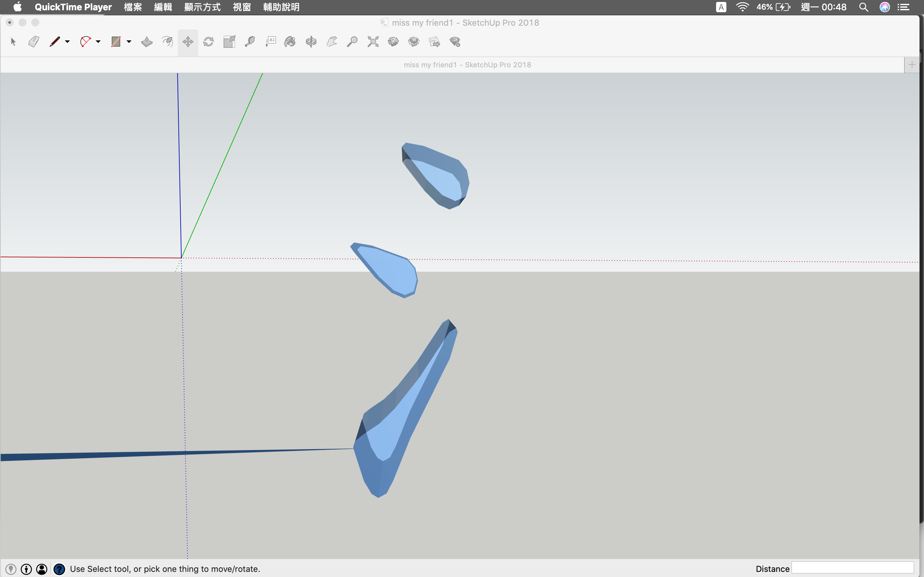Select the Orbit tool

311,42
